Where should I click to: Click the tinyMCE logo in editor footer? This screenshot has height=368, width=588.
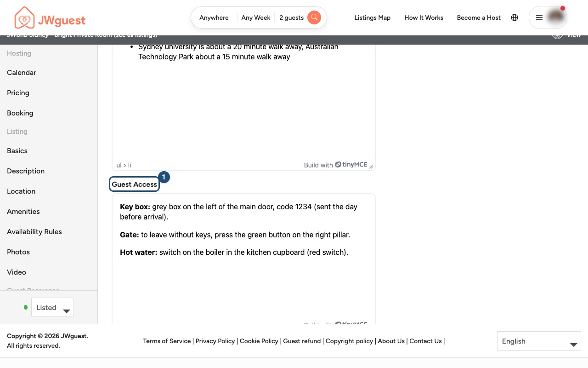coord(351,165)
